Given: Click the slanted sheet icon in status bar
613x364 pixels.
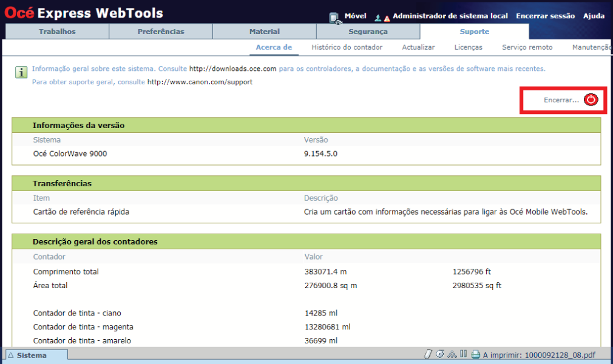Looking at the screenshot, I should 428,354.
